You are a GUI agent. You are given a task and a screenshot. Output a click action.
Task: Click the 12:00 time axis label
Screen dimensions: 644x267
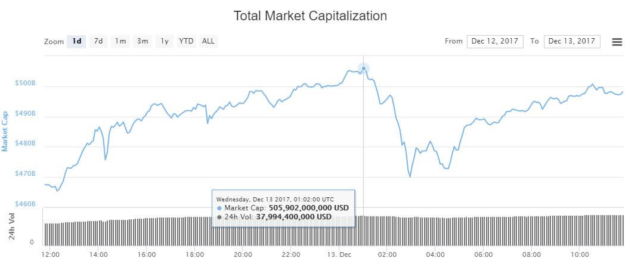tap(50, 254)
